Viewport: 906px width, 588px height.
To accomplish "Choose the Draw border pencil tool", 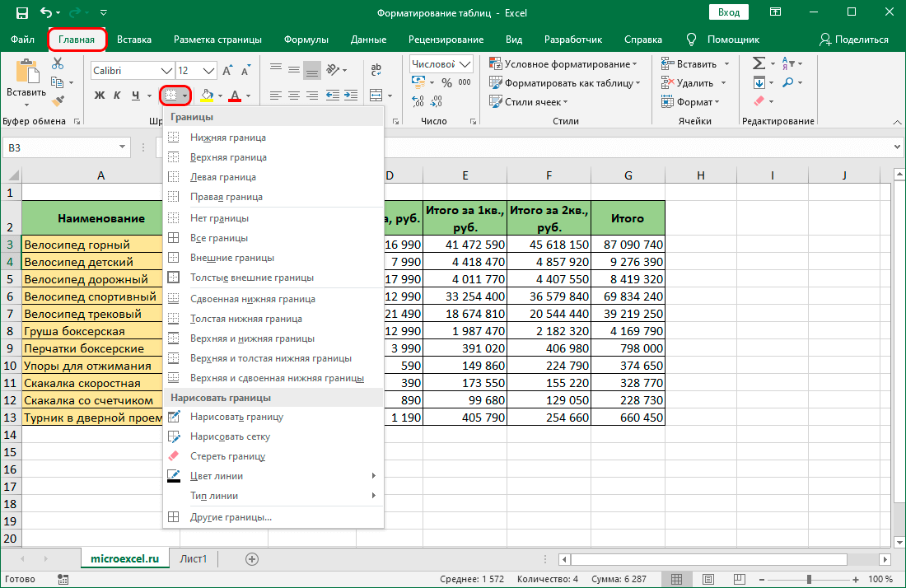I will click(x=236, y=417).
